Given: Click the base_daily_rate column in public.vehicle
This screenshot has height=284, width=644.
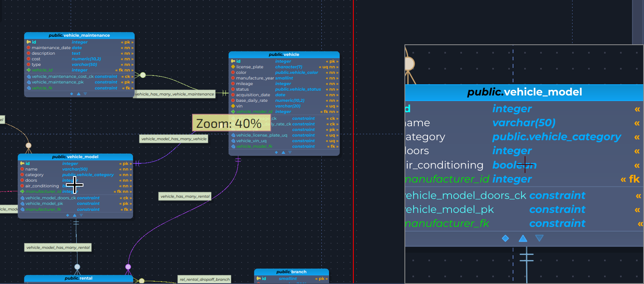Looking at the screenshot, I should pos(284,100).
